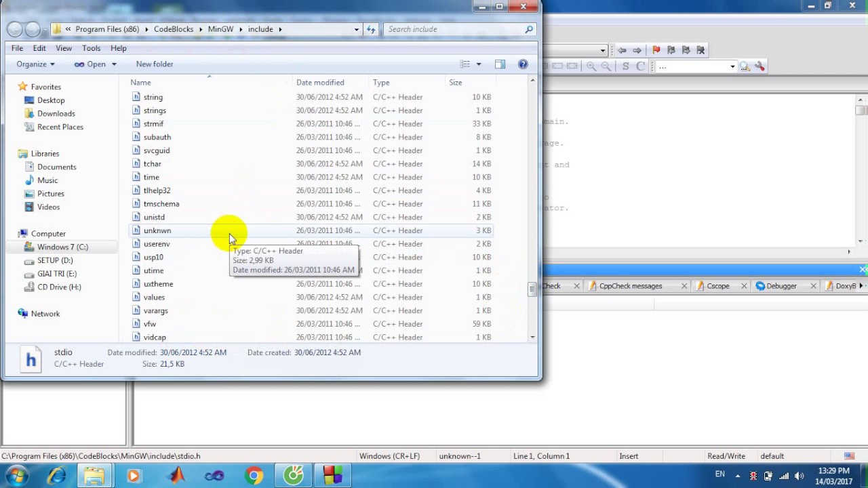Click the volume speaker tray icon
Screen dimensions: 868x488
(799, 476)
